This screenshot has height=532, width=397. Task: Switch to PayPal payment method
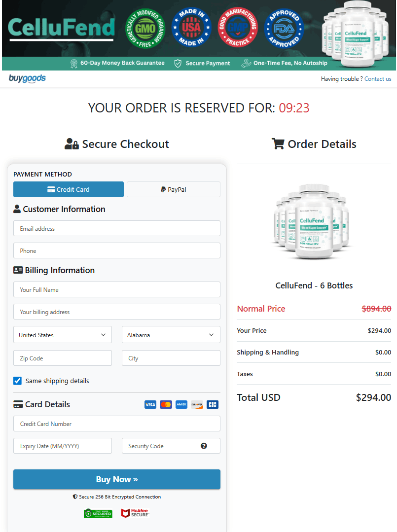coord(174,189)
